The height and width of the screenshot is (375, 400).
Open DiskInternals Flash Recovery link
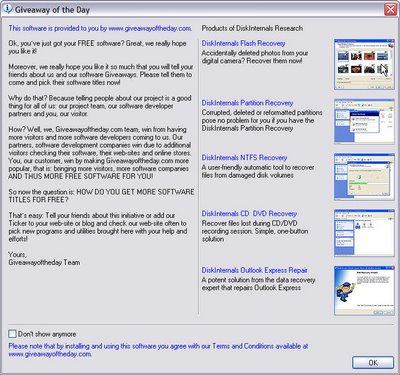[243, 43]
